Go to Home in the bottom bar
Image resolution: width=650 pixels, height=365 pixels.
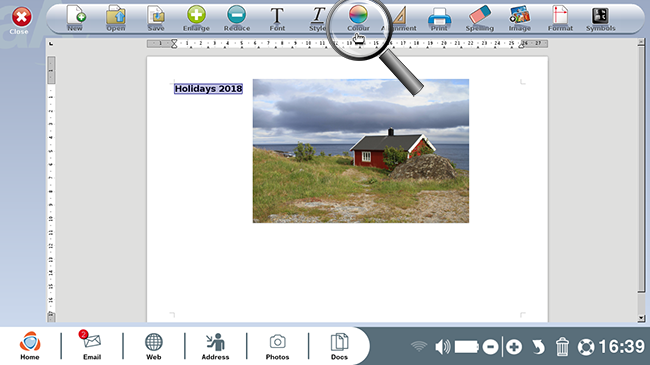[30, 346]
